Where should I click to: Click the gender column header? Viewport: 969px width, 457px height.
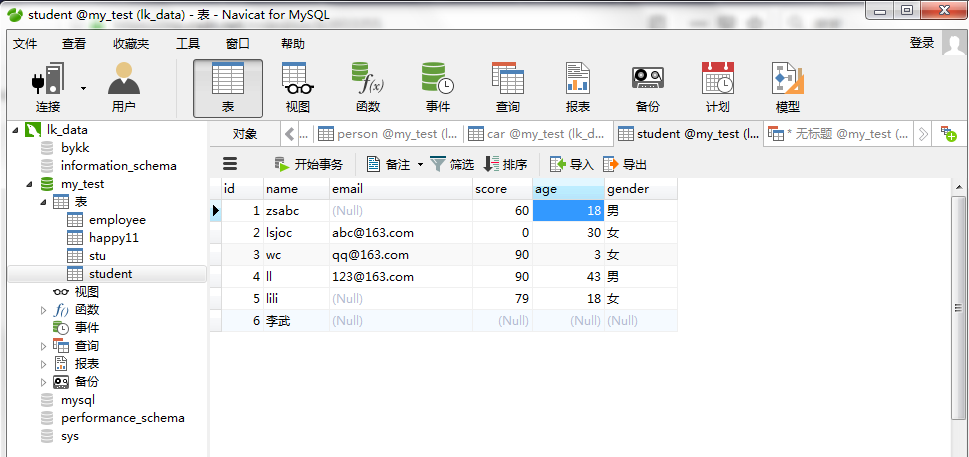(x=641, y=189)
